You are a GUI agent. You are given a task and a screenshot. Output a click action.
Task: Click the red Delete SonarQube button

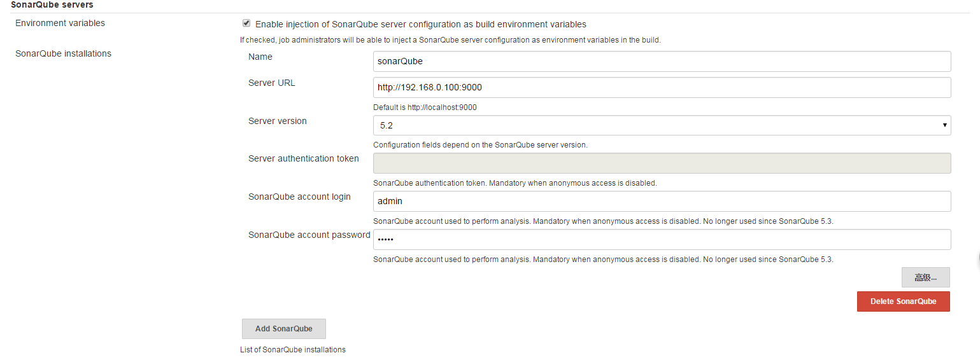pos(904,301)
